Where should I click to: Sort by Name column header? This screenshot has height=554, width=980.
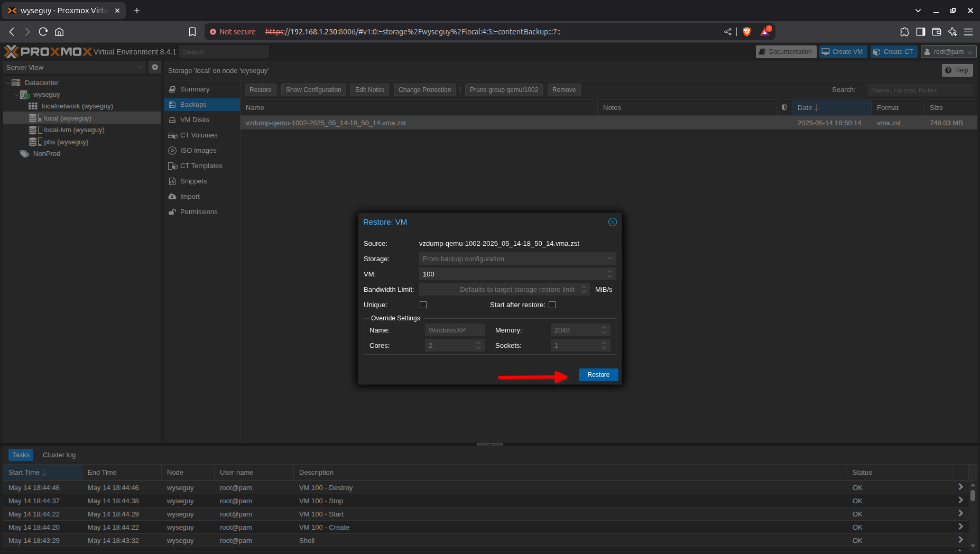(419, 107)
